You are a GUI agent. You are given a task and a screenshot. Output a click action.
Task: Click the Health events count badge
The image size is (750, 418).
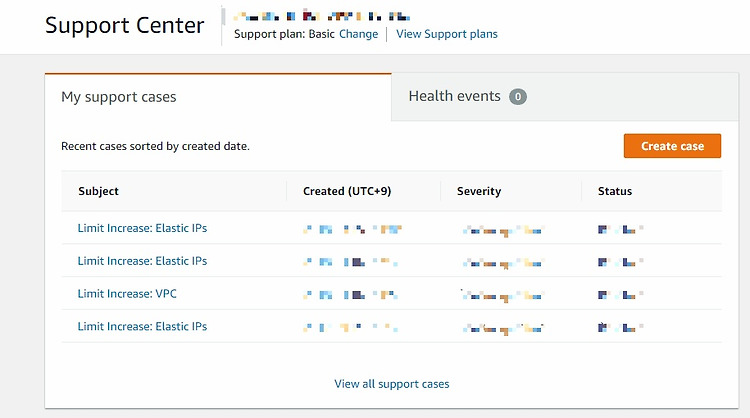[x=518, y=97]
